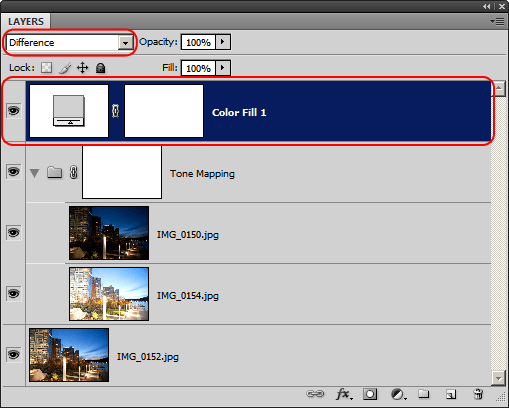
Task: Create a new layer group
Action: (424, 394)
